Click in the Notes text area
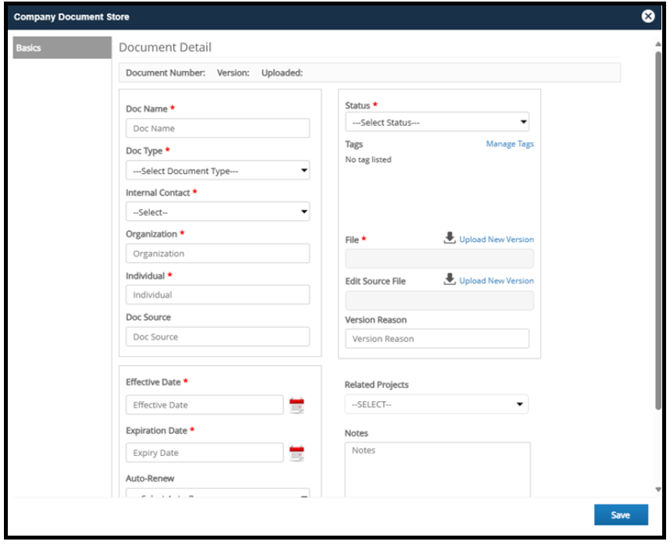Viewport: 670px width, 545px height. click(437, 470)
